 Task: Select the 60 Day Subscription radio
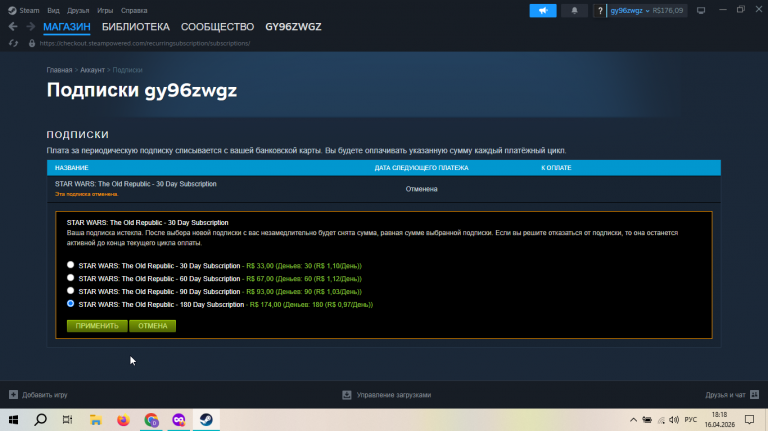click(71, 278)
